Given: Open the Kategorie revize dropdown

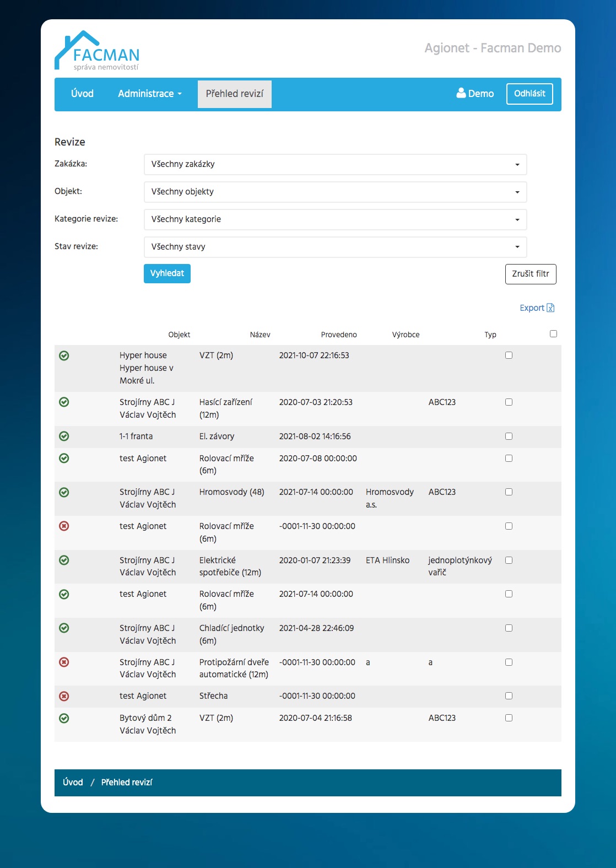Looking at the screenshot, I should (335, 219).
